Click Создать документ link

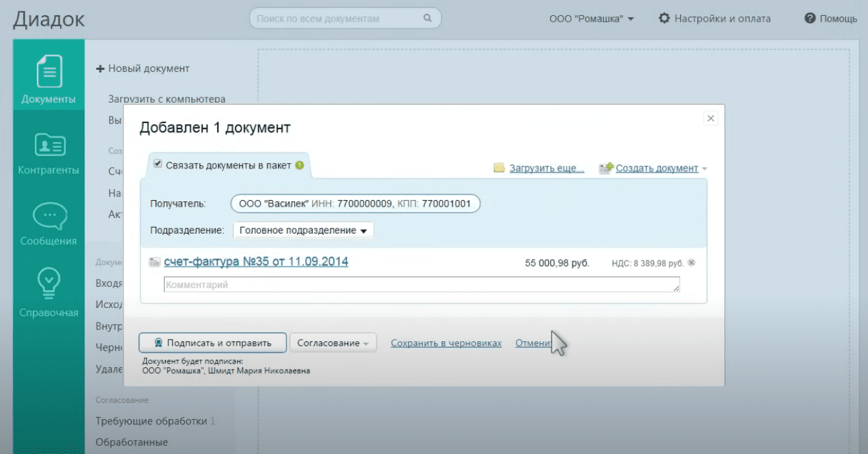tap(657, 168)
